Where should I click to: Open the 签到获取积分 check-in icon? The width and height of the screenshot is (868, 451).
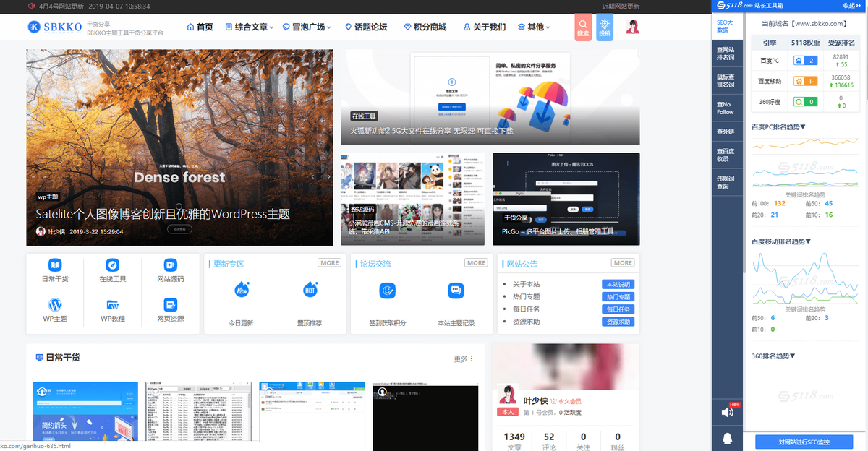tap(388, 291)
